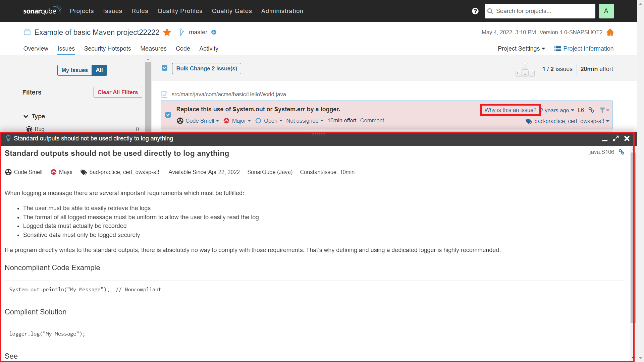The height and width of the screenshot is (362, 644).
Task: Open the Code Smell type dropdown
Action: coord(202,121)
